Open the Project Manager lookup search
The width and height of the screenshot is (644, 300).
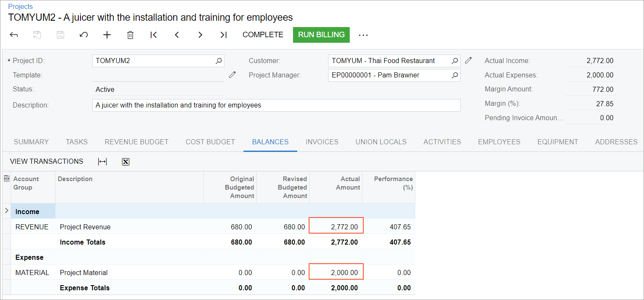(x=455, y=75)
